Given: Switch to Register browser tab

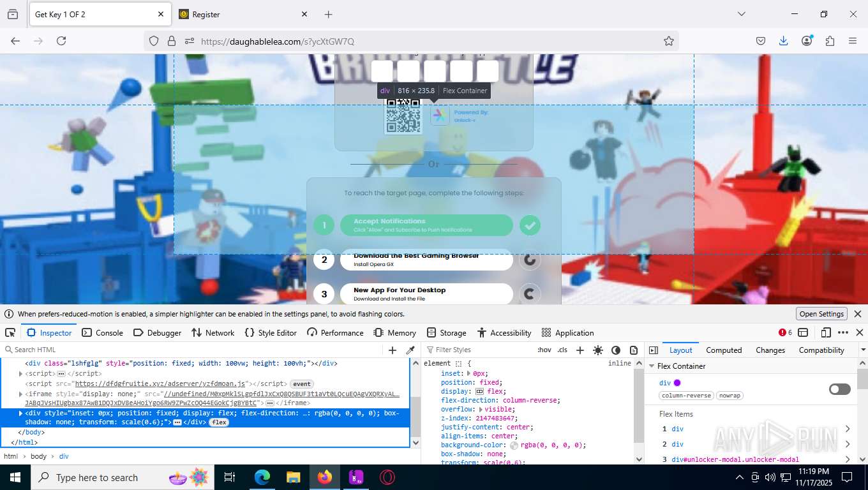Looking at the screenshot, I should tap(243, 14).
